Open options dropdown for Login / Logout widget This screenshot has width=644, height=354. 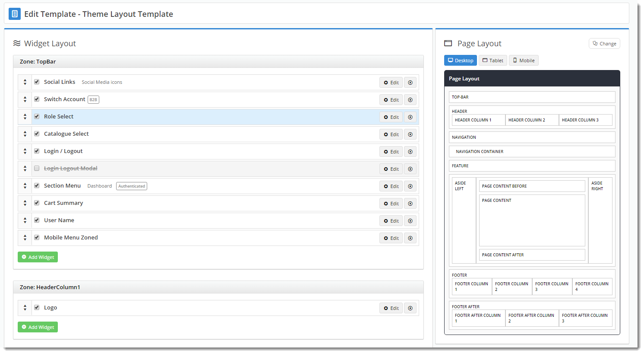point(410,152)
